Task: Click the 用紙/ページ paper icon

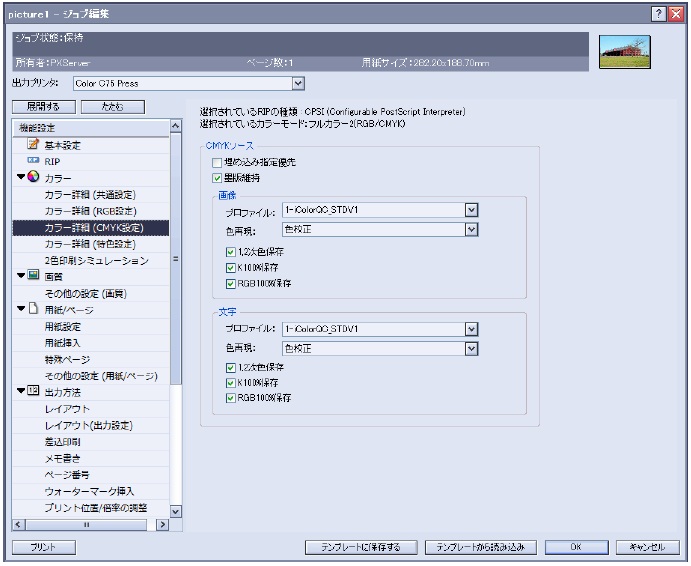Action: click(x=33, y=308)
